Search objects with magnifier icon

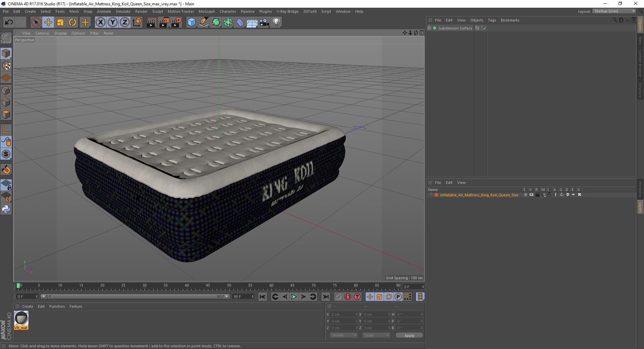[615, 20]
